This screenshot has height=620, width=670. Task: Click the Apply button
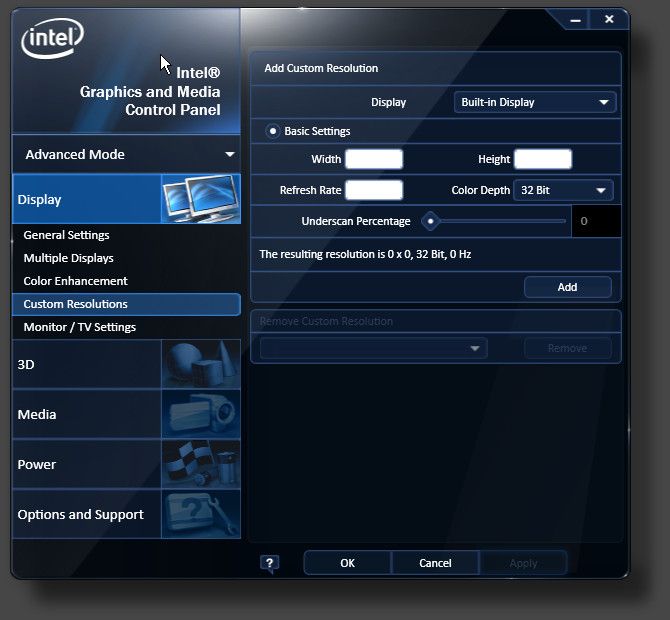(523, 563)
